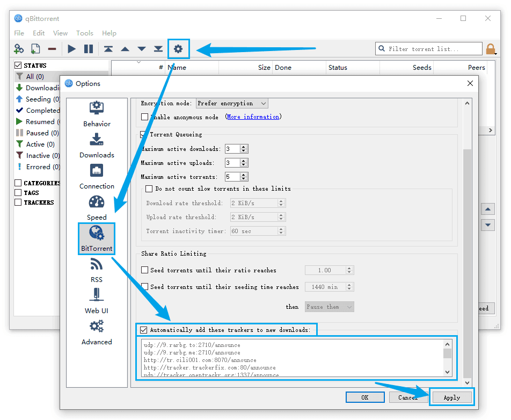Apply the changed settings

click(x=451, y=397)
